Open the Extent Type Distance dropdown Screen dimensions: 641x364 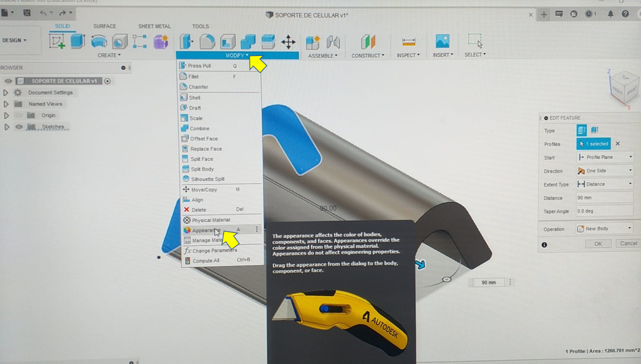[605, 184]
